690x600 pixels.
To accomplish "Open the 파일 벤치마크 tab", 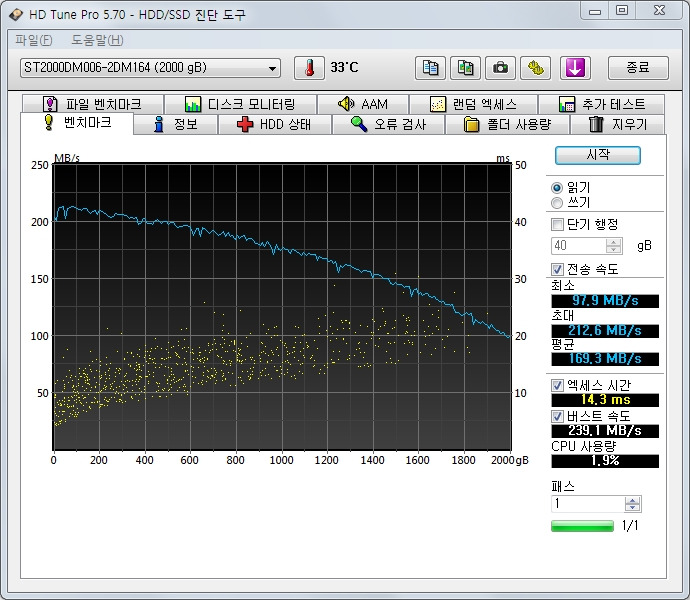I will (93, 104).
